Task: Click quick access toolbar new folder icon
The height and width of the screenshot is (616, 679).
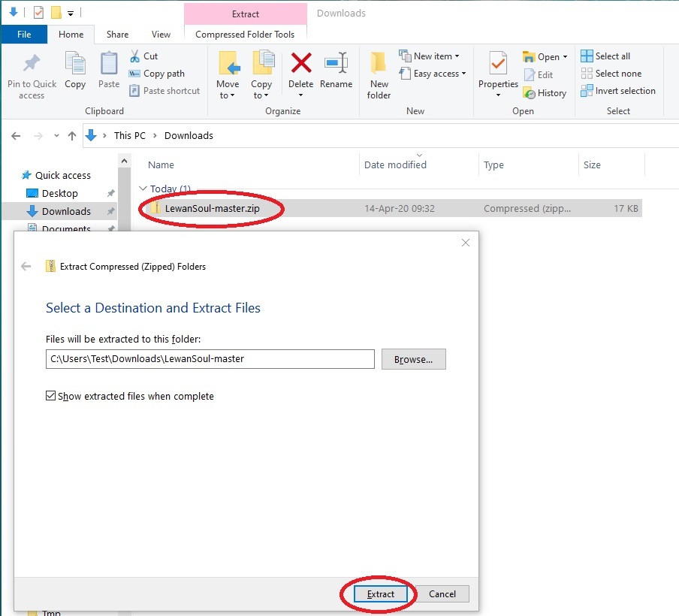Action: pos(56,13)
